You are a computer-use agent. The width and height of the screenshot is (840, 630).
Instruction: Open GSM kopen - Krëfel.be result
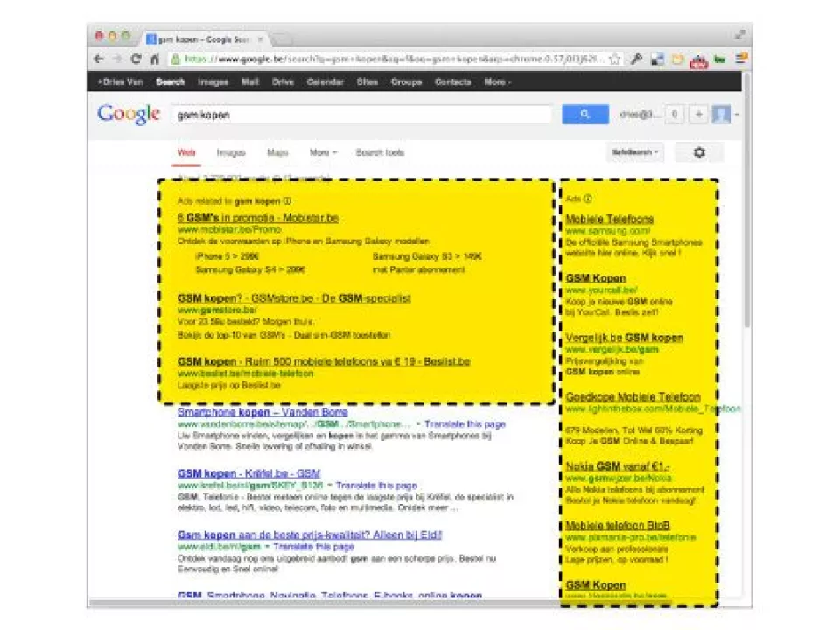pos(248,473)
